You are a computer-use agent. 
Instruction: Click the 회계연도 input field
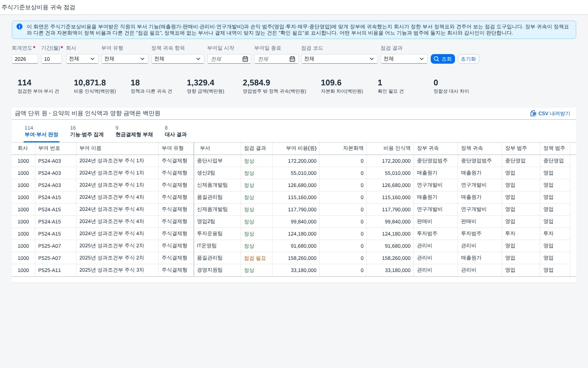click(x=25, y=59)
